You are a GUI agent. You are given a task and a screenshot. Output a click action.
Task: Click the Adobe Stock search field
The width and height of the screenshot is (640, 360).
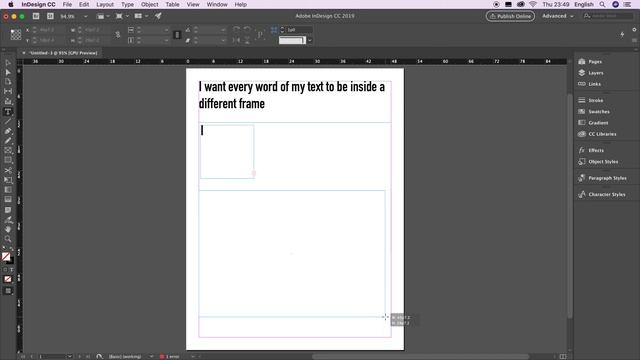click(x=608, y=16)
